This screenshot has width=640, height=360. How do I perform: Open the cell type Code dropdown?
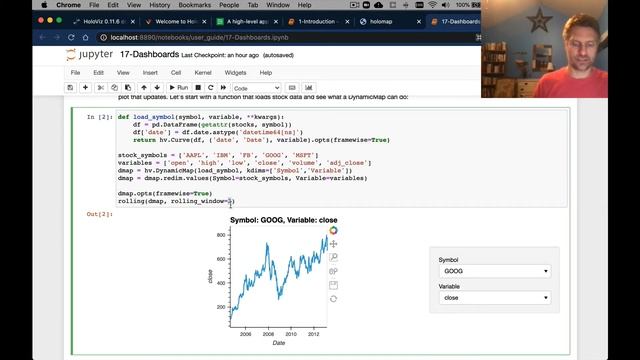pos(256,88)
